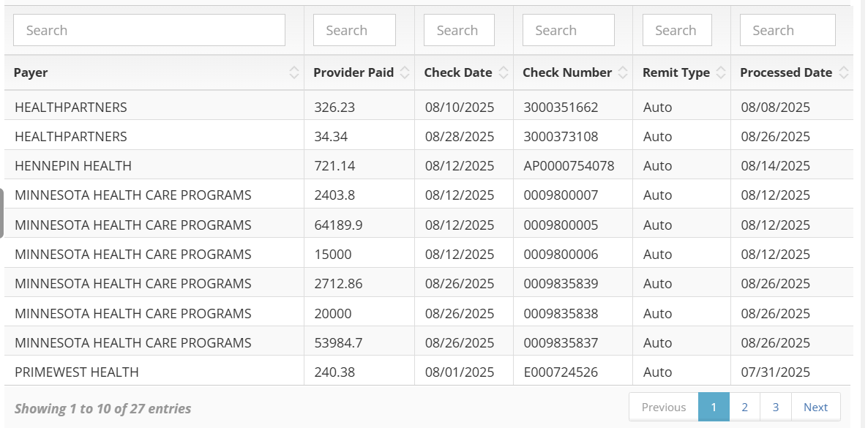Click check date 08/10/2025
The height and width of the screenshot is (428, 868).
coord(460,107)
